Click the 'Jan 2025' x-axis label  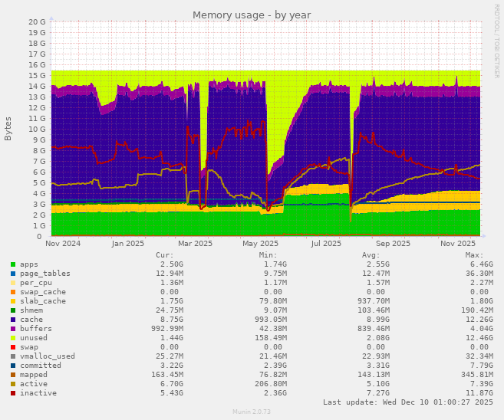coord(128,244)
